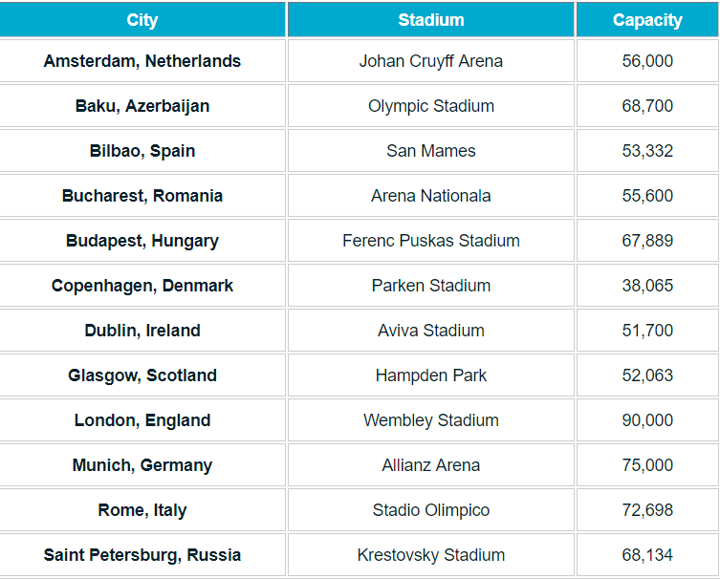The height and width of the screenshot is (579, 720).
Task: Click the Stadium column header
Action: point(431,20)
